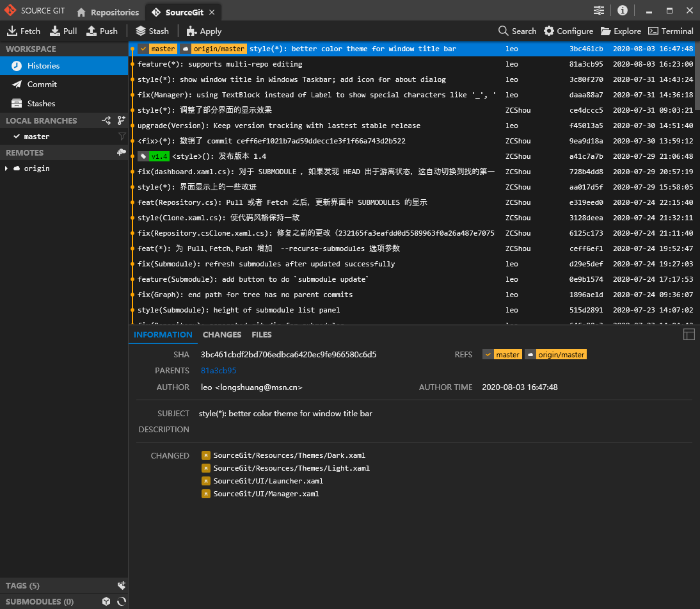Open changed file Launcher.xaml
Image resolution: width=700 pixels, height=609 pixels.
(x=268, y=481)
